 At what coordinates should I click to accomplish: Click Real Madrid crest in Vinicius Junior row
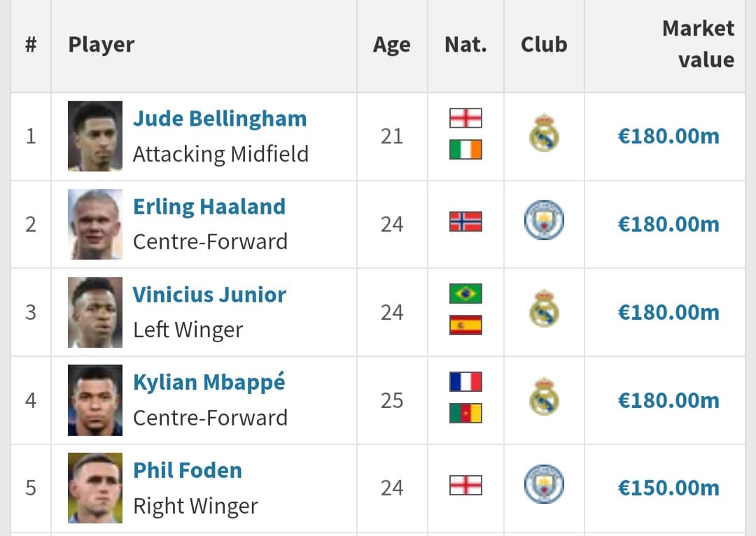pyautogui.click(x=544, y=309)
